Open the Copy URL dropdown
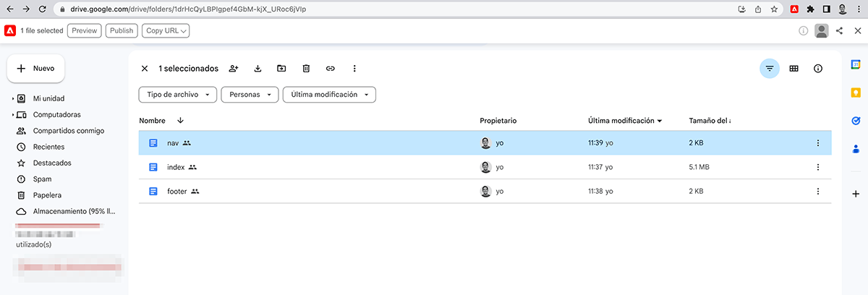The width and height of the screenshot is (868, 295). click(x=166, y=30)
